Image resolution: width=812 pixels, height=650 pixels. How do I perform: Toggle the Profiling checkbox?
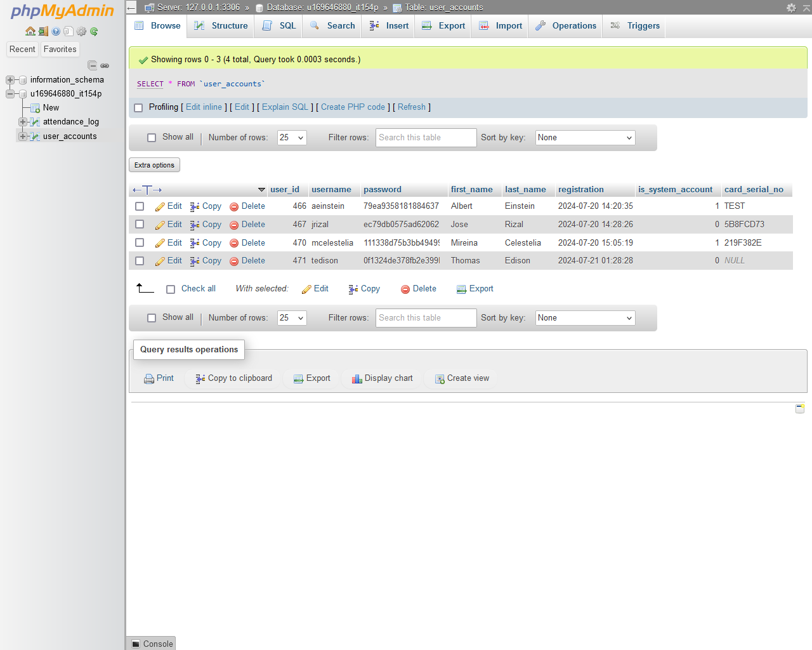[x=138, y=108]
